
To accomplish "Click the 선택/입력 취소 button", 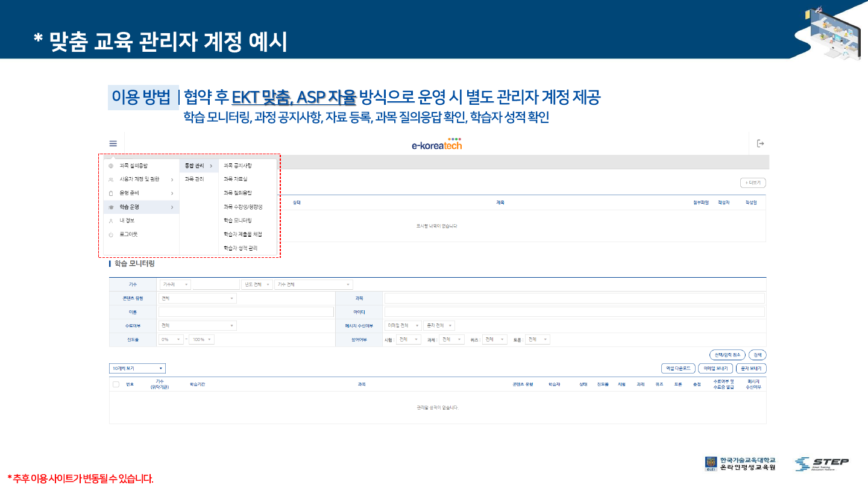I will pos(728,355).
